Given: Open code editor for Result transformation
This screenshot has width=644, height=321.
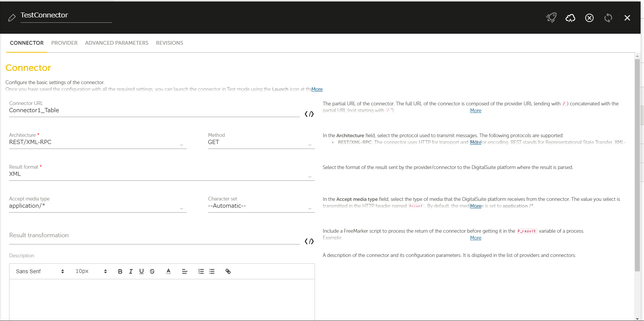Looking at the screenshot, I should click(309, 241).
